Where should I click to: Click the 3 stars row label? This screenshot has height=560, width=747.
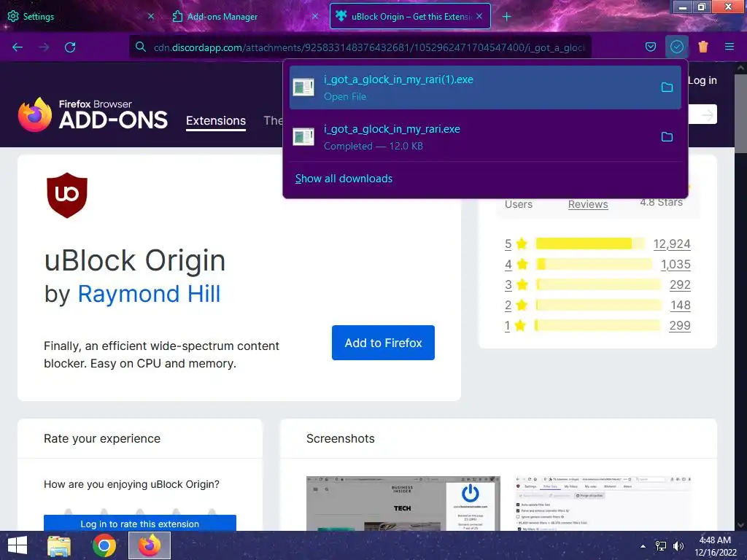click(516, 285)
